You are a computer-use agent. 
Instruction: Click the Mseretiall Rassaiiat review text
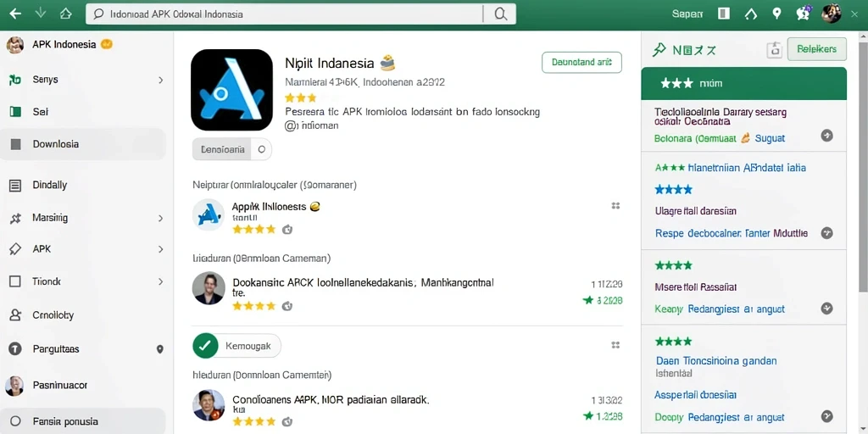coord(695,288)
